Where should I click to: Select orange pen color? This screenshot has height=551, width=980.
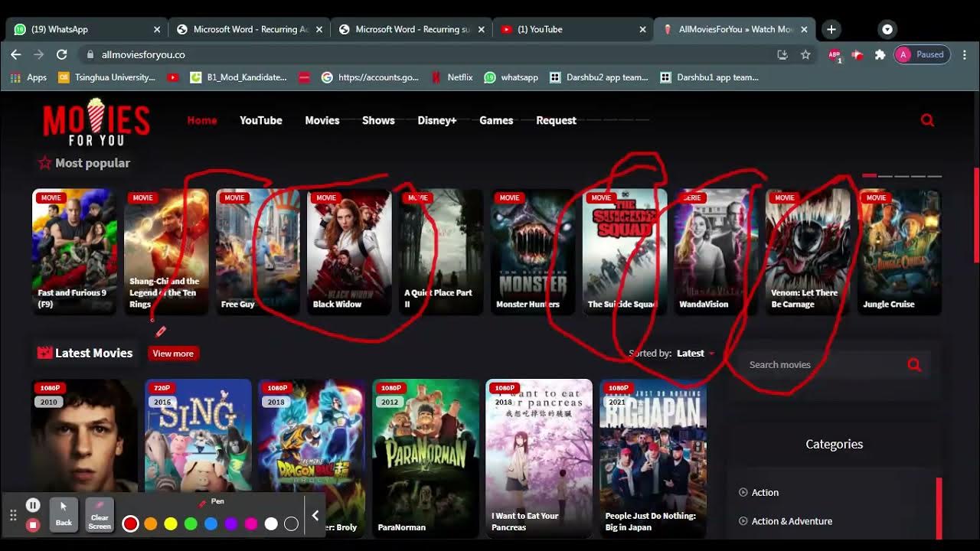coord(151,523)
